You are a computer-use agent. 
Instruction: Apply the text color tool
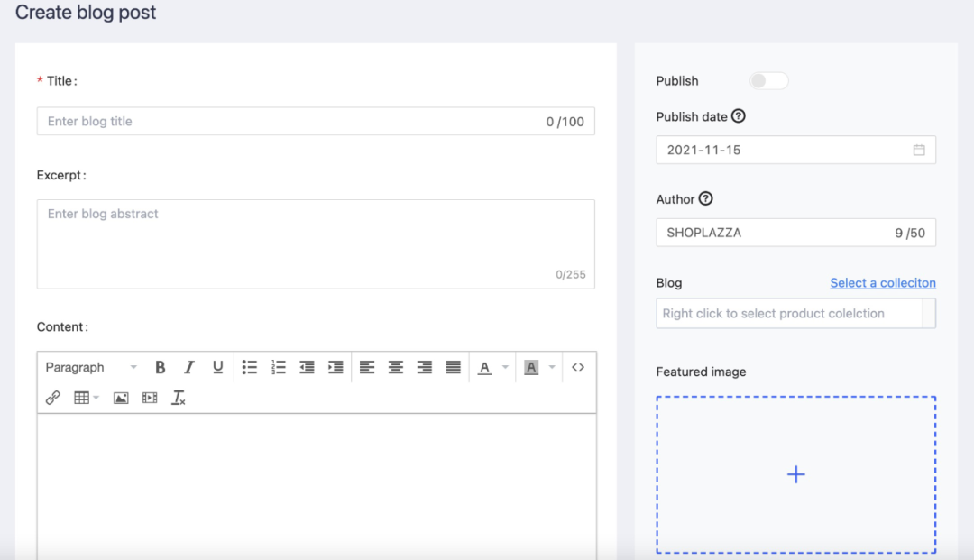coord(484,368)
